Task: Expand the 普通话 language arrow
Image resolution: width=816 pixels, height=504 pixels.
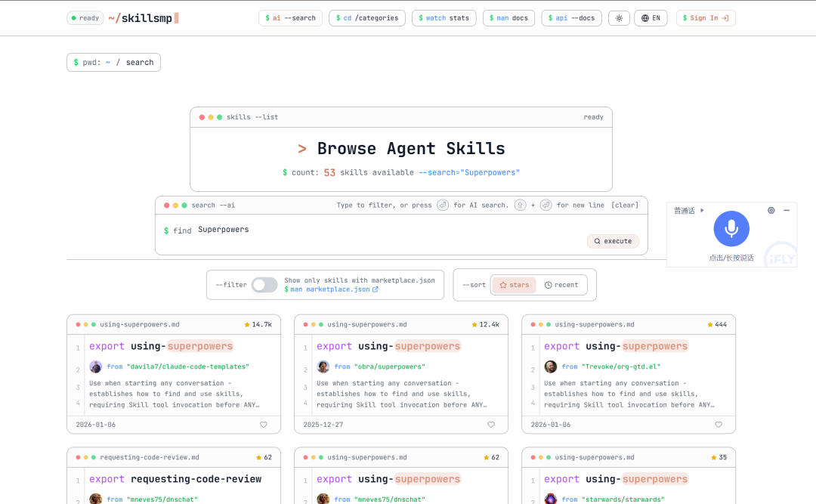Action: click(702, 210)
